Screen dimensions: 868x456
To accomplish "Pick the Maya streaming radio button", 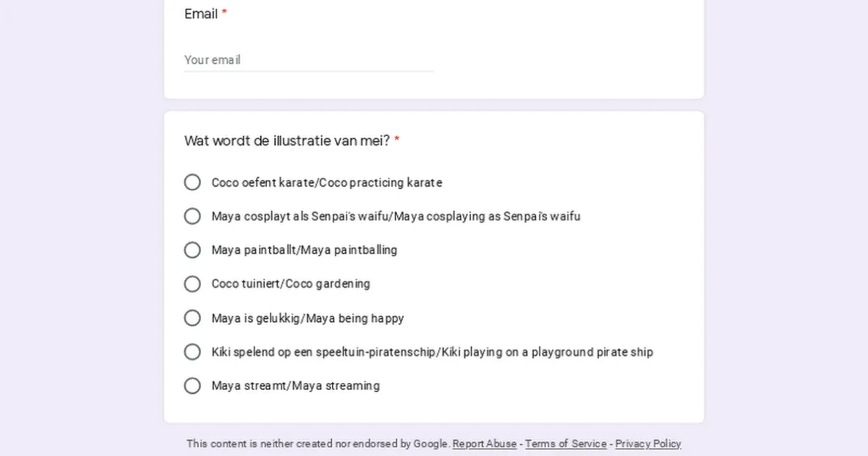I will pos(192,386).
